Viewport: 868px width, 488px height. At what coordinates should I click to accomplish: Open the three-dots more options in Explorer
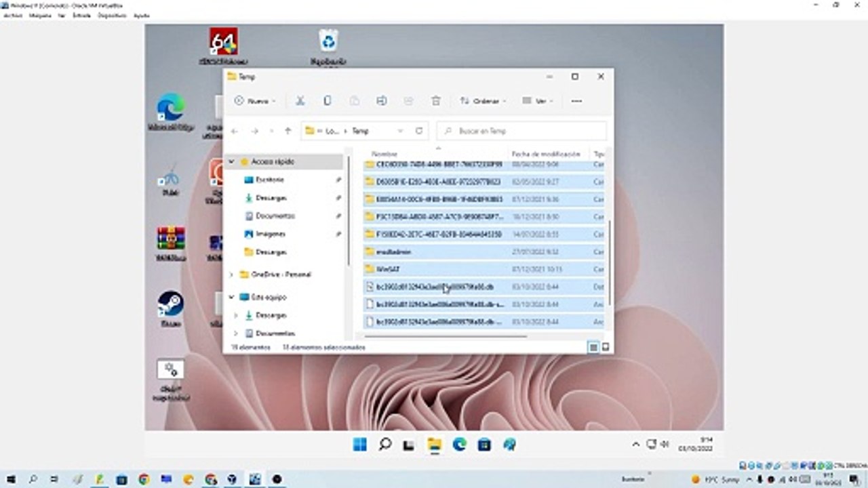click(576, 101)
